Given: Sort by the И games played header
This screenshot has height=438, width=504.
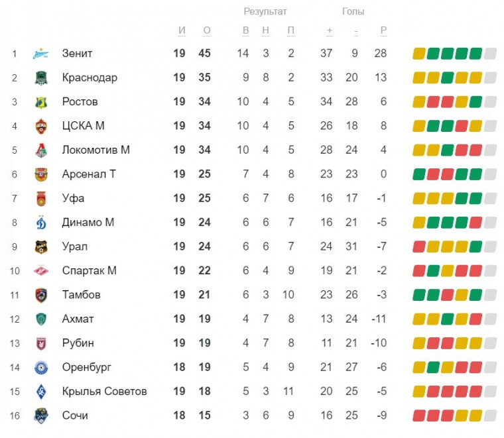Looking at the screenshot, I should 182,30.
